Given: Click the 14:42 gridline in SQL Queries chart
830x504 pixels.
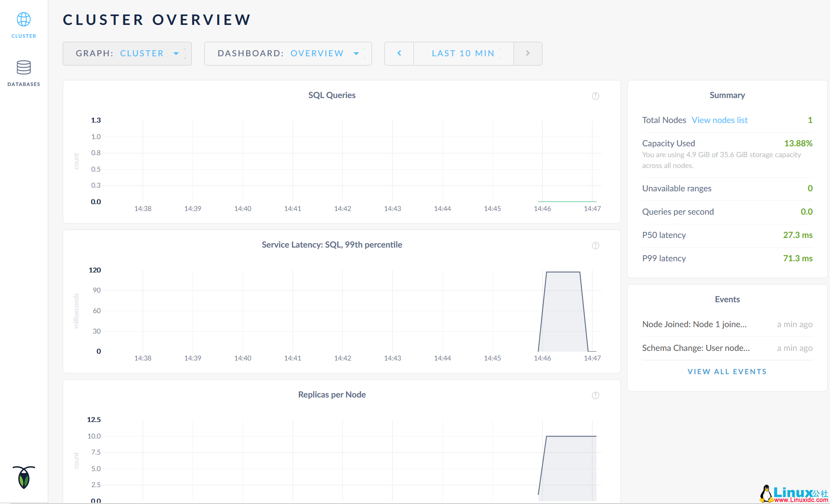Looking at the screenshot, I should tap(343, 161).
